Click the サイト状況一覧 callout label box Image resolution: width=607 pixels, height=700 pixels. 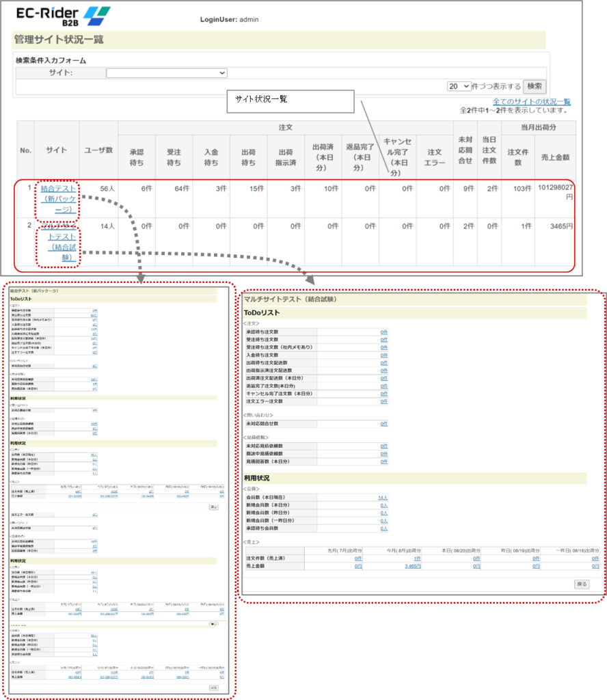[x=290, y=100]
